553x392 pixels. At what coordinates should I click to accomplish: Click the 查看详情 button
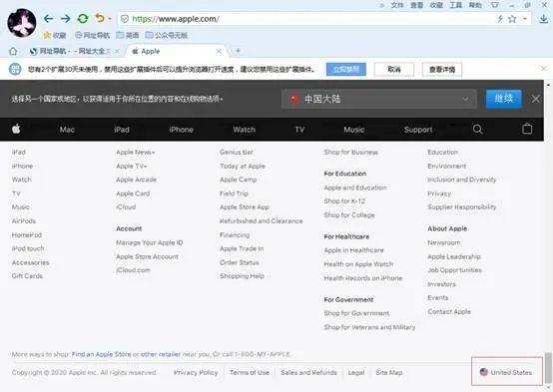click(x=442, y=70)
